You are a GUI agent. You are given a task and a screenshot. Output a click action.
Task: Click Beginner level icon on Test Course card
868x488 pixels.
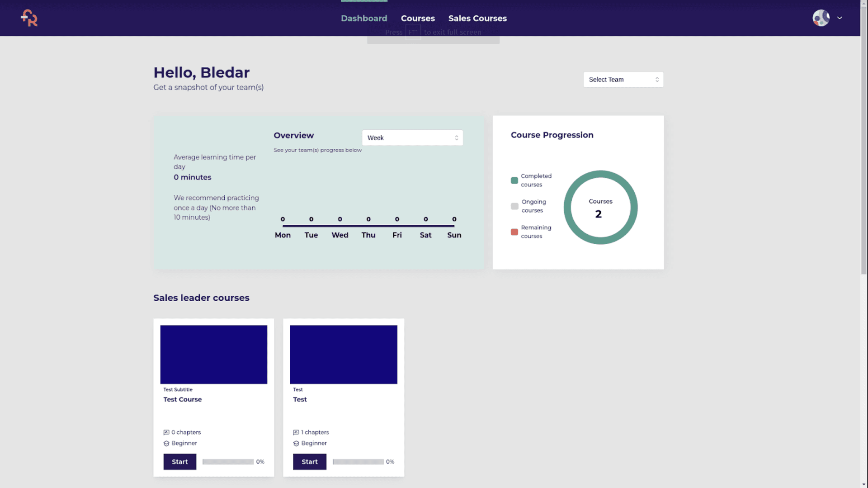point(166,444)
